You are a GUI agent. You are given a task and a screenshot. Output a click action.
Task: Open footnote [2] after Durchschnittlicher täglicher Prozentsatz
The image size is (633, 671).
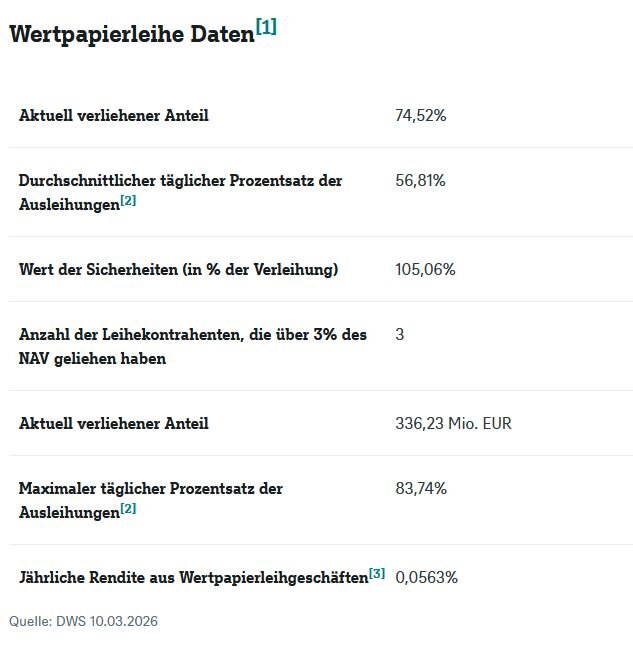pyautogui.click(x=128, y=201)
